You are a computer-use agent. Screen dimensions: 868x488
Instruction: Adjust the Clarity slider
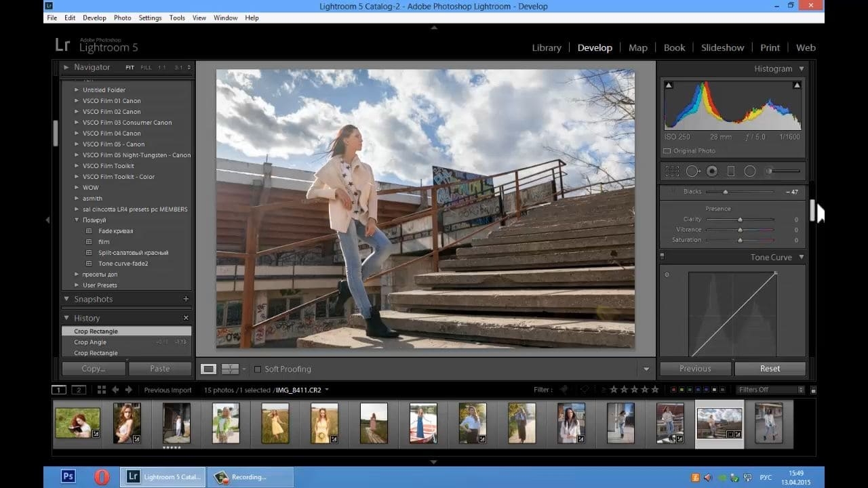coord(741,220)
